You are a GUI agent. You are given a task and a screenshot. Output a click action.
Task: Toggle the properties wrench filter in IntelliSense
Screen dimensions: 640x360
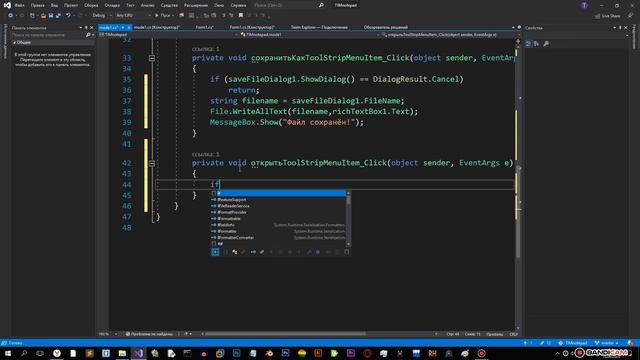tap(262, 252)
